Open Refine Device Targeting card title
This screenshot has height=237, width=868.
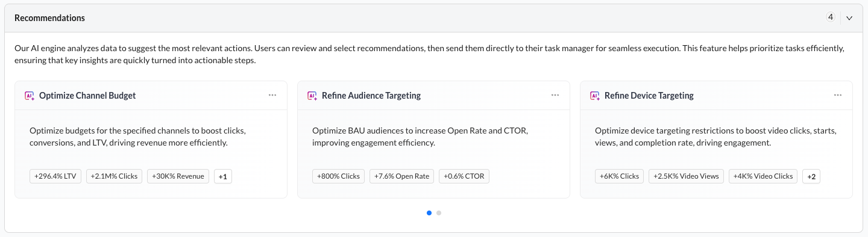click(649, 96)
